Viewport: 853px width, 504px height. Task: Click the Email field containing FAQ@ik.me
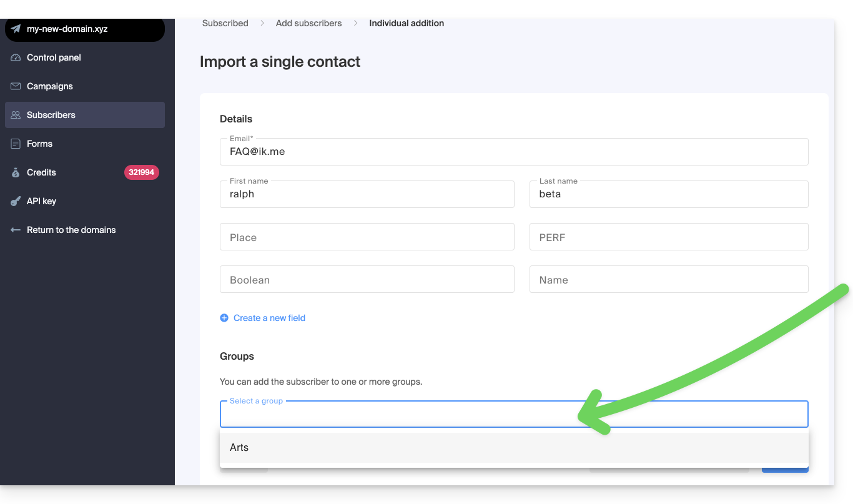[x=514, y=152]
